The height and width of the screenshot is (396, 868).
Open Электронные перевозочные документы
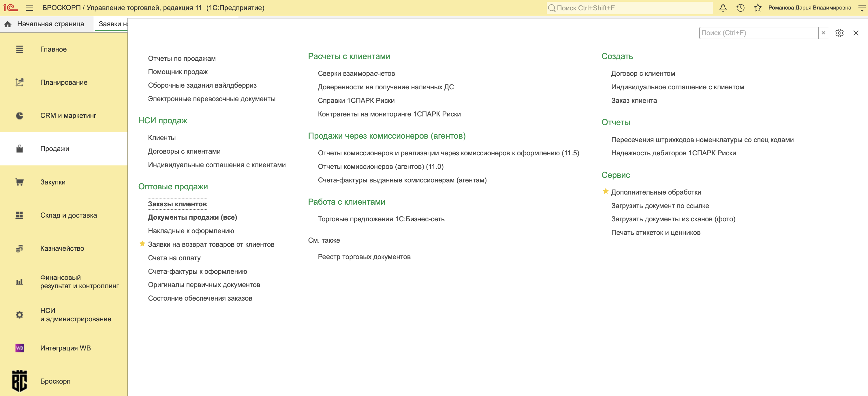tap(212, 99)
